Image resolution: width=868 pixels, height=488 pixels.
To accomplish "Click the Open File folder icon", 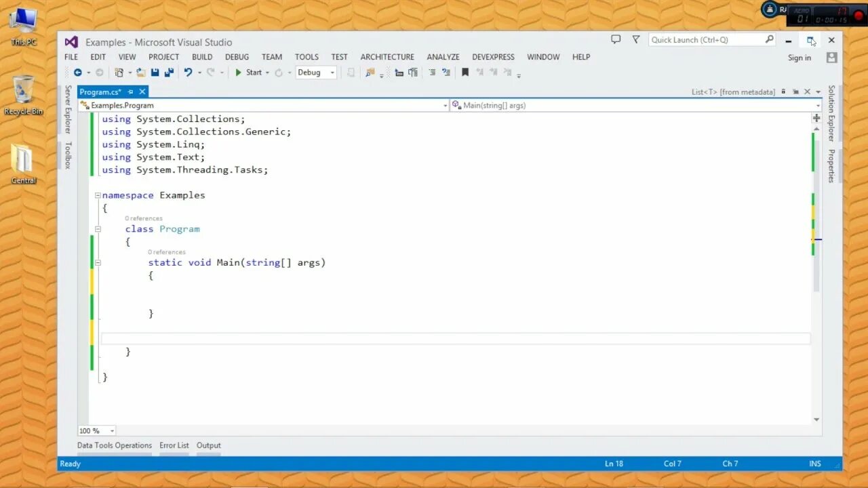I will [x=141, y=73].
